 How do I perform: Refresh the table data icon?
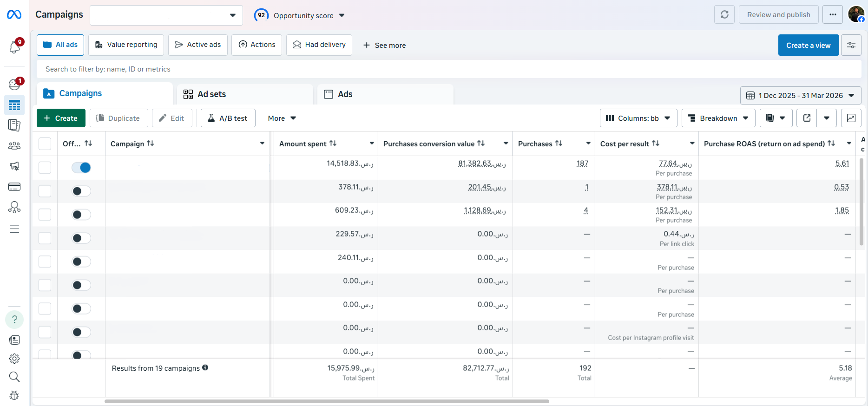click(724, 15)
